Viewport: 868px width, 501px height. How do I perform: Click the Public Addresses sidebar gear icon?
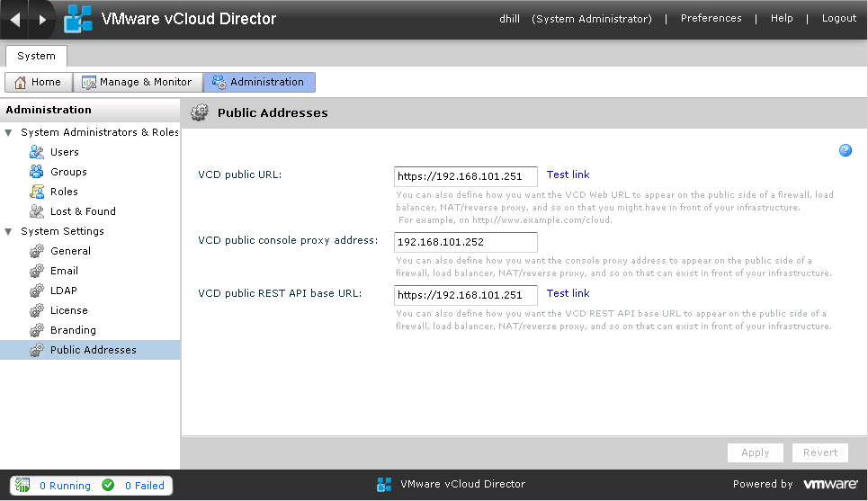pyautogui.click(x=37, y=351)
